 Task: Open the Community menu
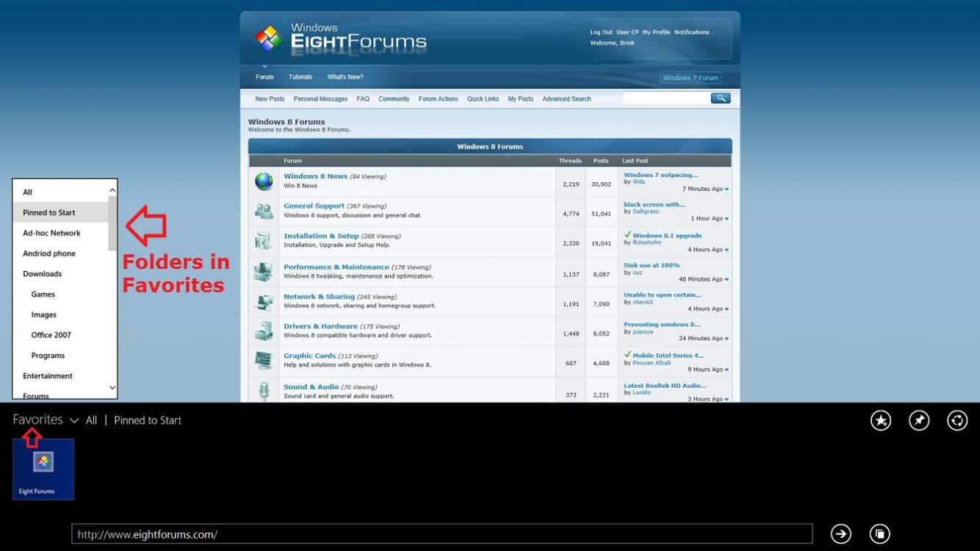pos(394,99)
